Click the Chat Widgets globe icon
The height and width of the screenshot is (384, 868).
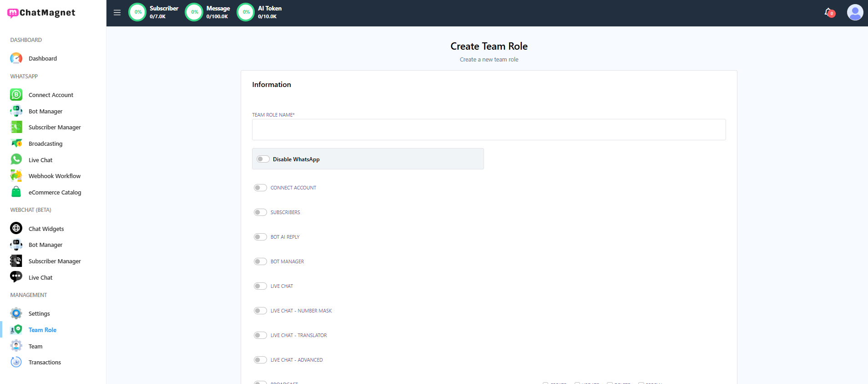[x=16, y=228]
